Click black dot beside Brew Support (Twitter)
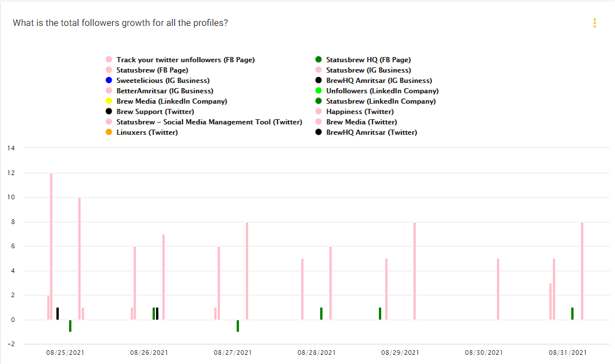The image size is (615, 364). pyautogui.click(x=109, y=112)
